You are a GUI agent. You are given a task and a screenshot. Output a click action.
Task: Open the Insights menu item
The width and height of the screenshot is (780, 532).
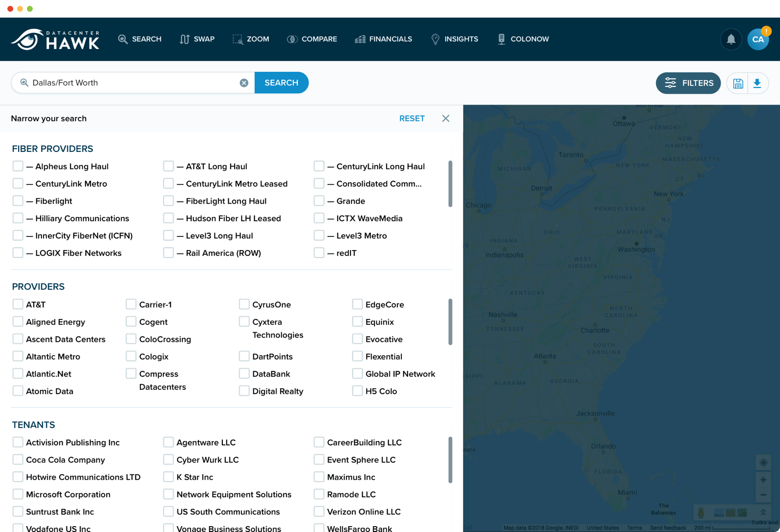455,39
